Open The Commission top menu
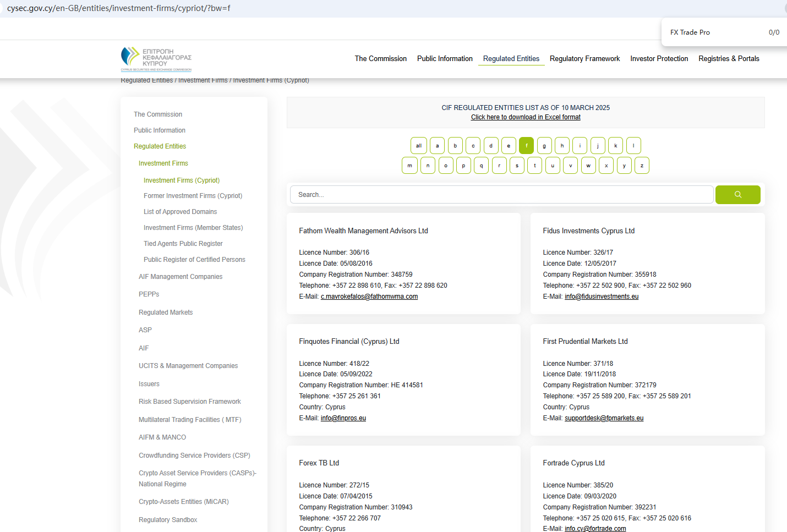This screenshot has width=787, height=532. (380, 59)
